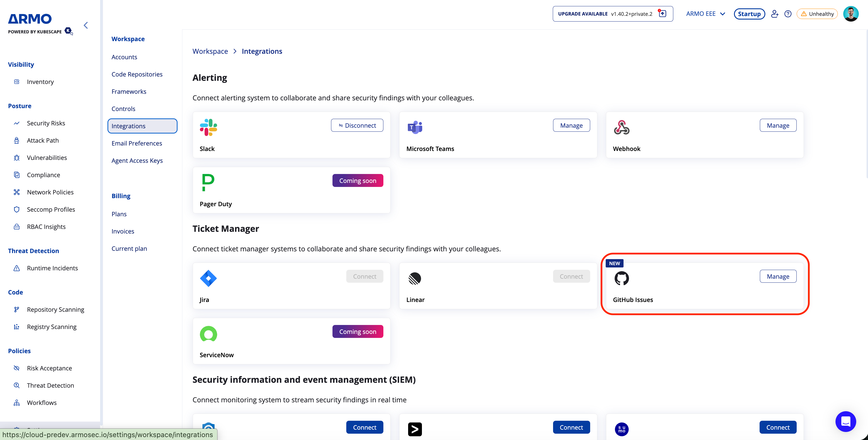Click the Attack Path icon
This screenshot has height=440, width=868.
pyautogui.click(x=16, y=141)
